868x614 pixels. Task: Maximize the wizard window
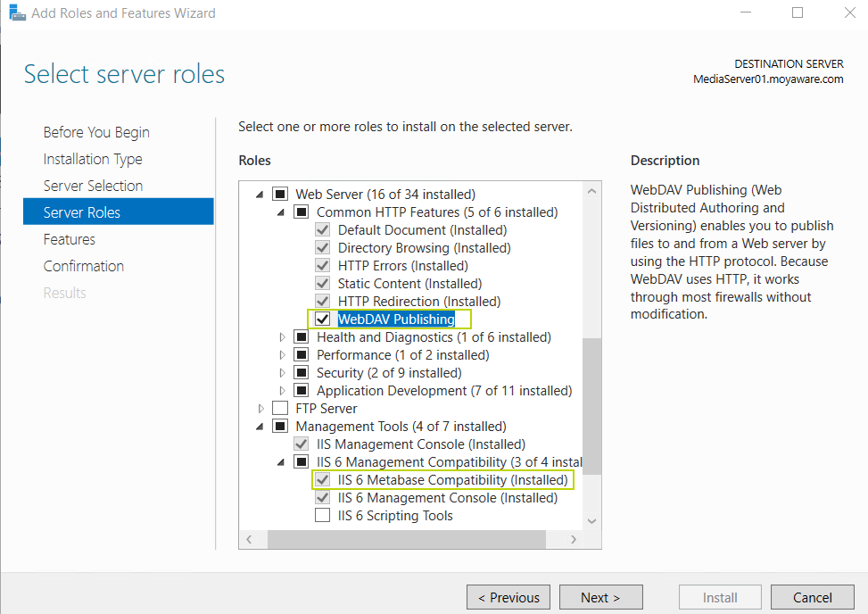(798, 12)
